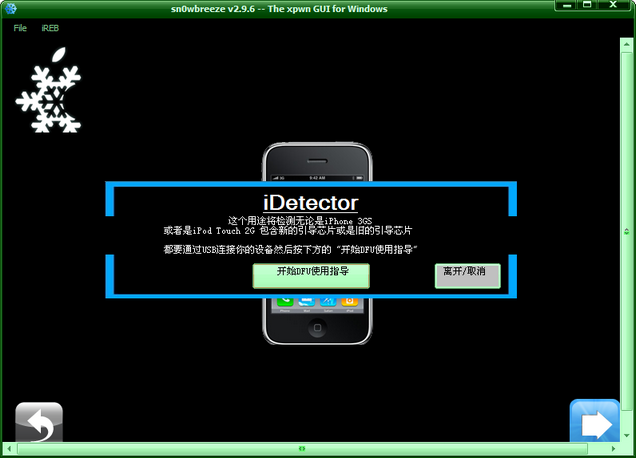Open the iREB menu

point(50,28)
